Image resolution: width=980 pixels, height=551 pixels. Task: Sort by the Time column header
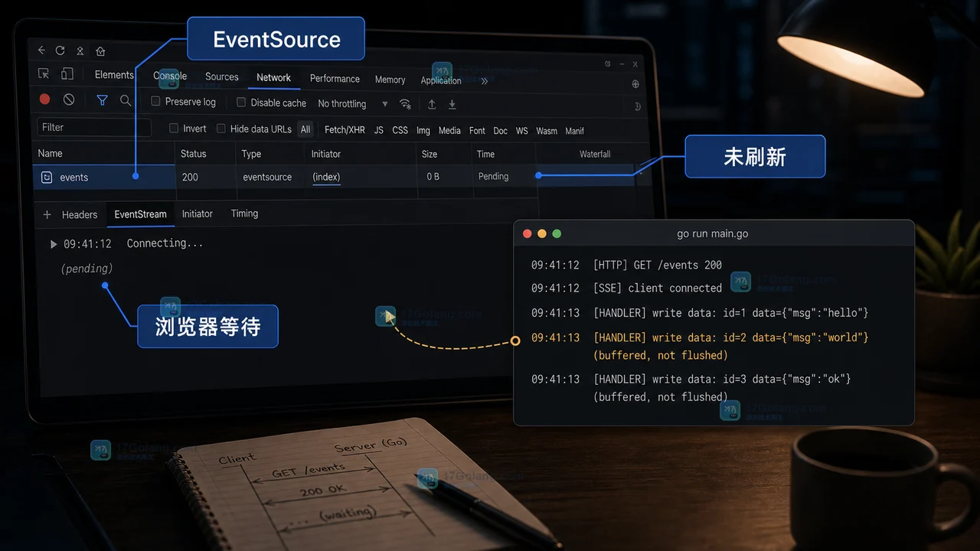click(486, 154)
